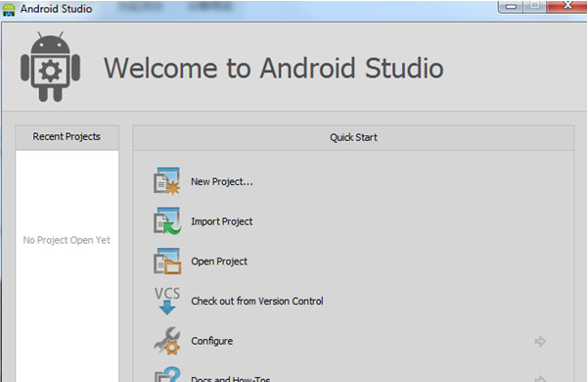The width and height of the screenshot is (588, 382).
Task: Click the Configure wrench icon
Action: [x=167, y=341]
